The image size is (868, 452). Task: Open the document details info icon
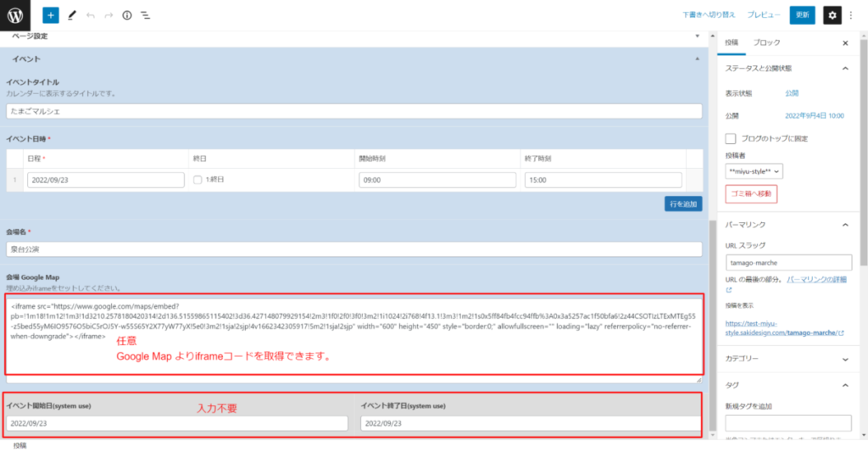coord(127,15)
